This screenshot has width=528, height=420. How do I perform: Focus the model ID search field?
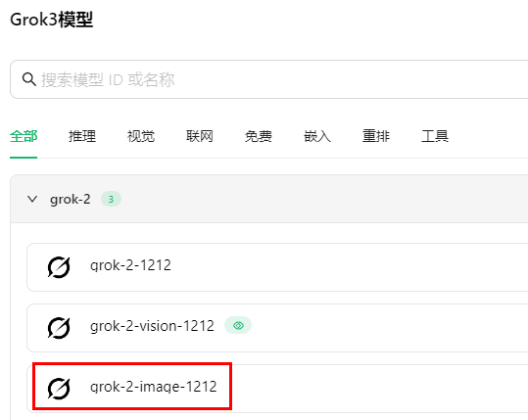coord(269,79)
